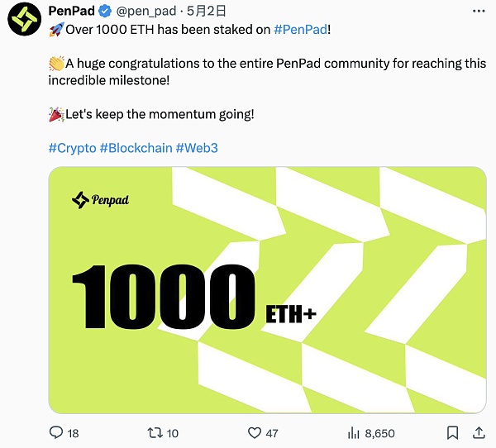Click the share upload arrow icon
496x448 pixels.
coord(479,432)
